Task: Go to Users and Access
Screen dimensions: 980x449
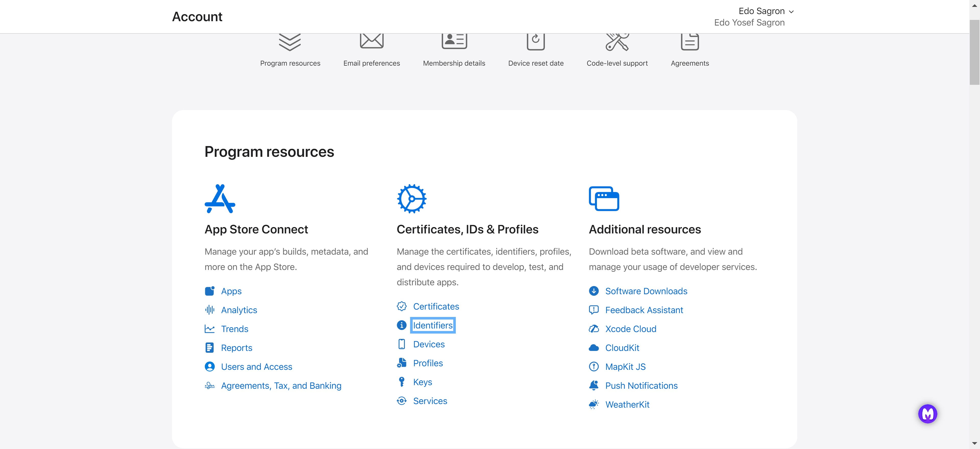Action: (x=256, y=367)
